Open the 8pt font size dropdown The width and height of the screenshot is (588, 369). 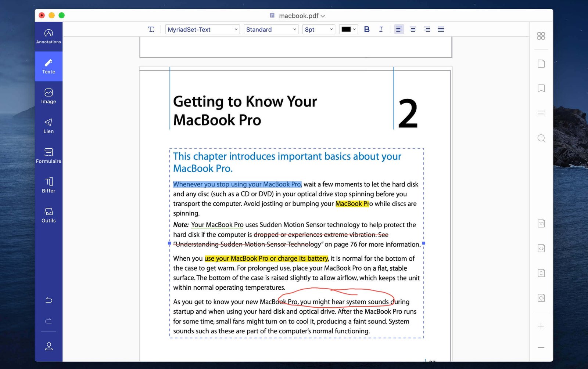(x=319, y=29)
